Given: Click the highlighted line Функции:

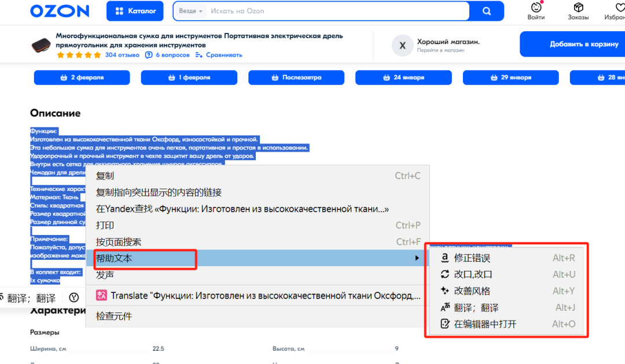Looking at the screenshot, I should tap(44, 131).
